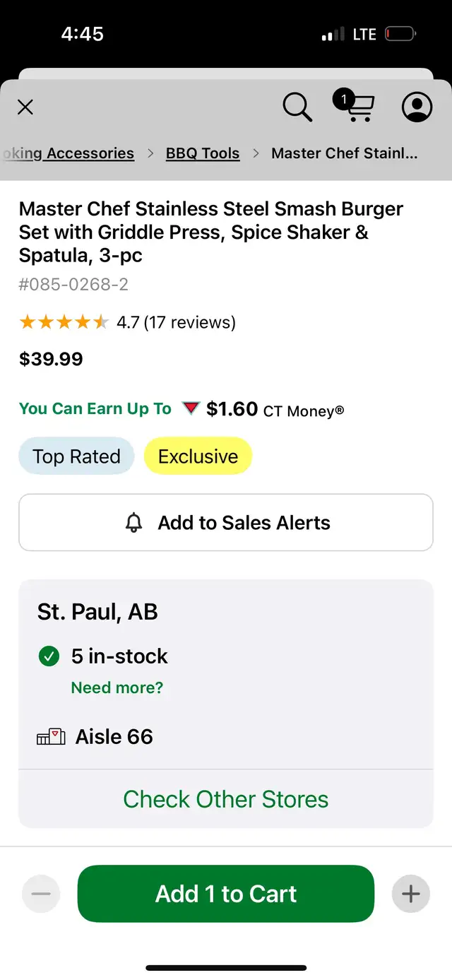The width and height of the screenshot is (452, 980).
Task: Open Check Other Stores link
Action: [x=225, y=799]
